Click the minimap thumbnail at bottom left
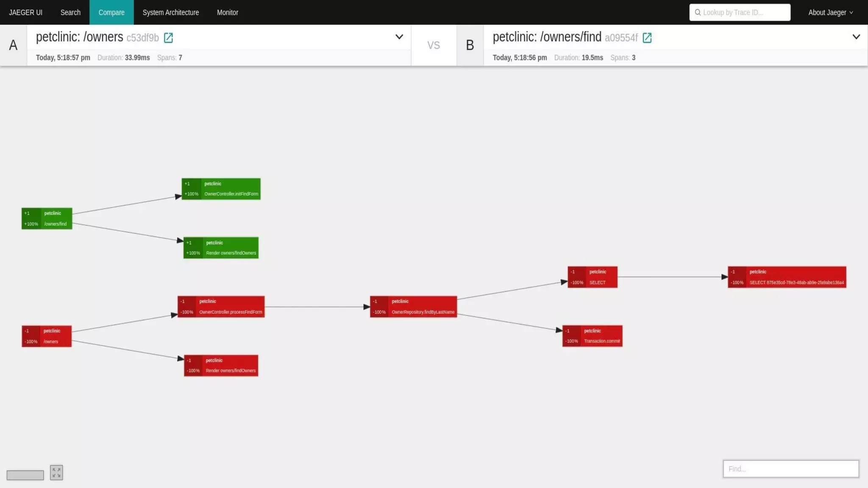868x488 pixels. click(25, 475)
